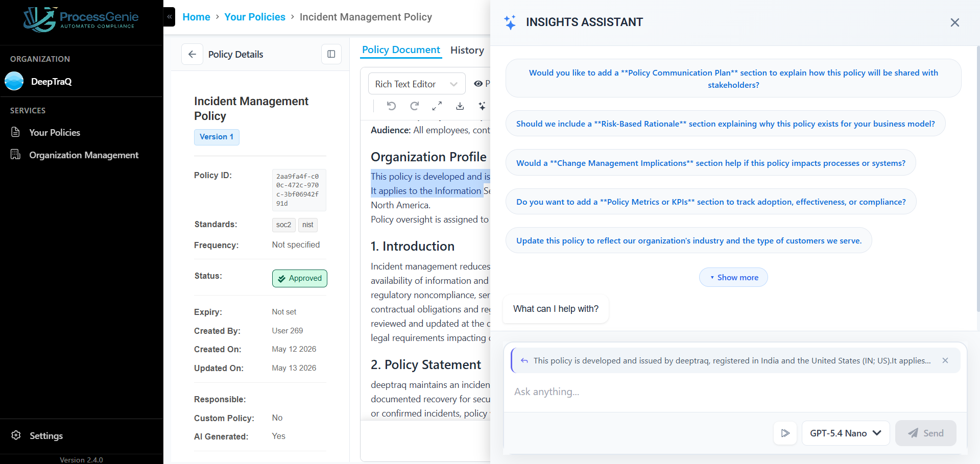Open the GPT-5.4 Nano model dropdown
Viewport: 980px width, 464px height.
click(x=846, y=433)
